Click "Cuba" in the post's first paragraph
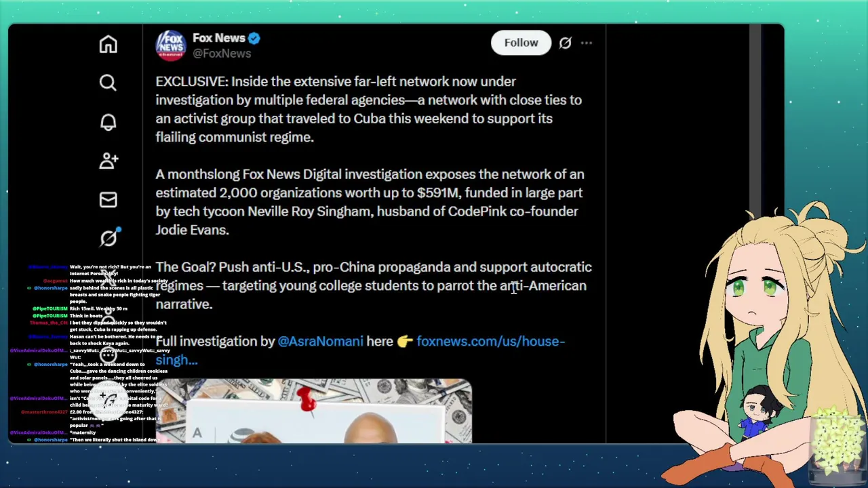 click(370, 119)
